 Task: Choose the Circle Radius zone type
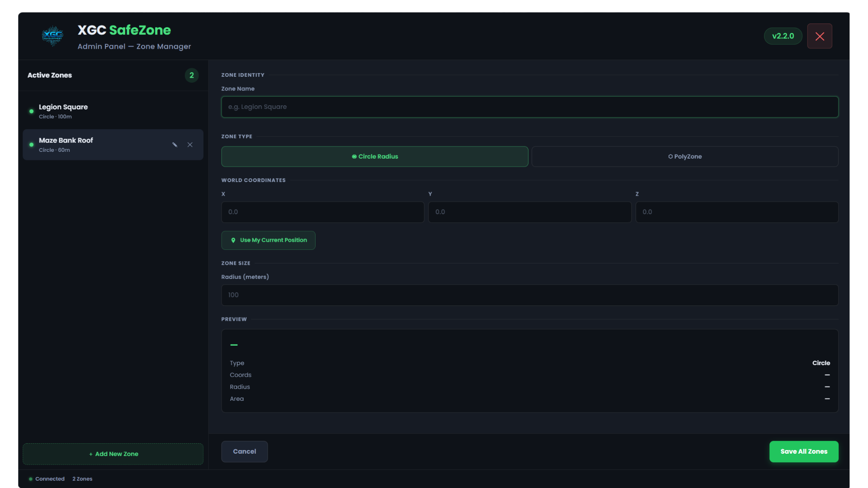(x=375, y=156)
